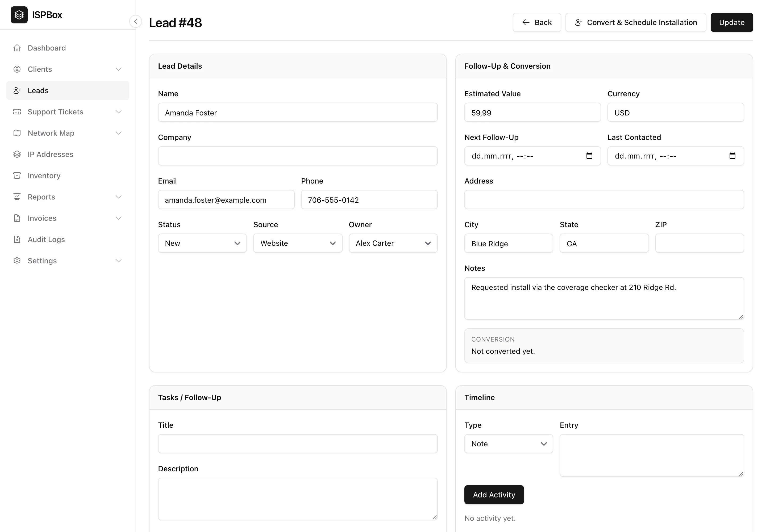
Task: Expand the Clients submenu chevron
Action: coord(118,69)
